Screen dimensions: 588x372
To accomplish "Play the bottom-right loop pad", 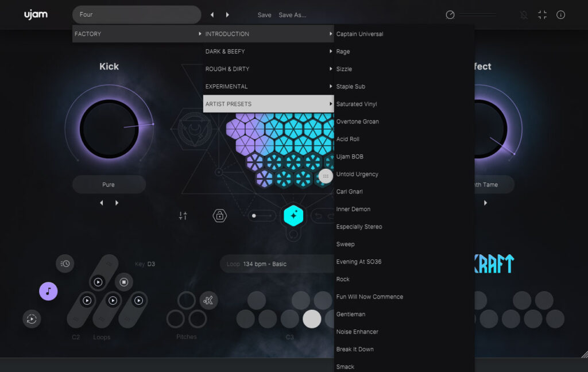I will (139, 300).
